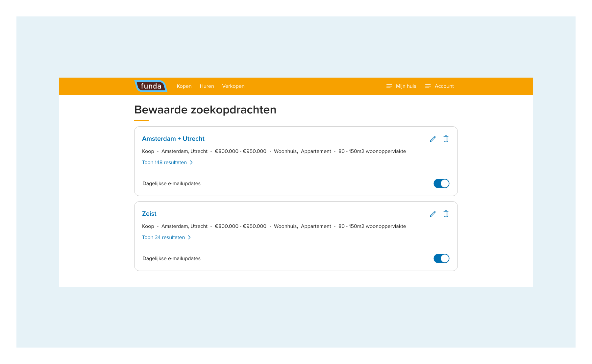This screenshot has height=364, width=592.
Task: Click 'Amsterdam, Utrecht' in the Zeist card
Action: click(x=185, y=226)
